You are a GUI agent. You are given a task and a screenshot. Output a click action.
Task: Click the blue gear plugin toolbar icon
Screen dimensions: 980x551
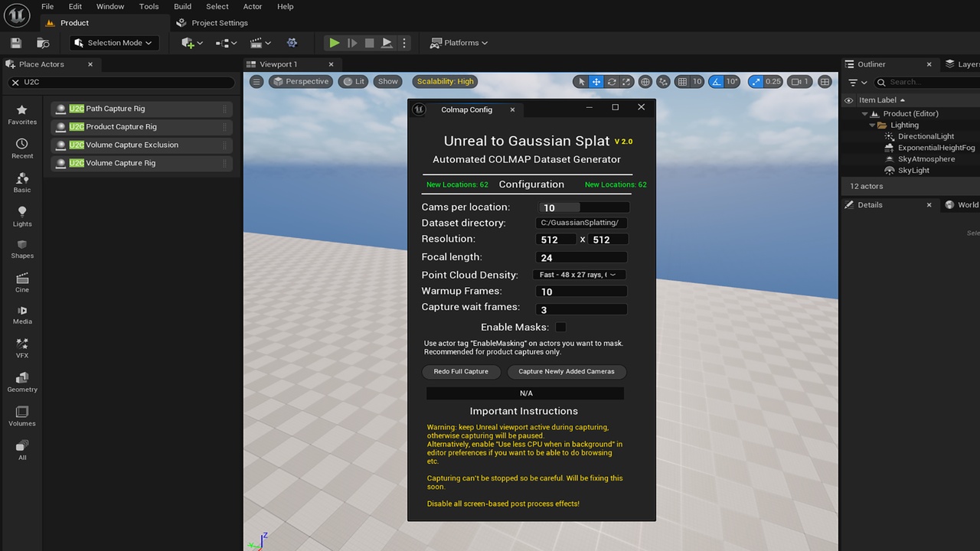(292, 43)
